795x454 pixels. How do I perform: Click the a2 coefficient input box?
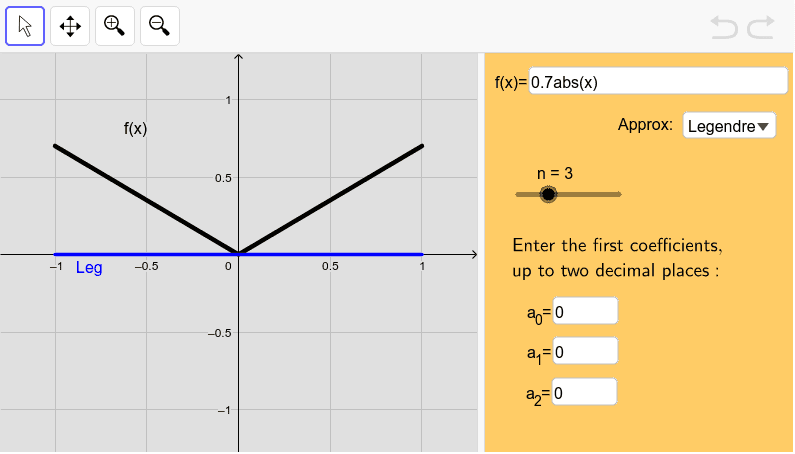(585, 392)
